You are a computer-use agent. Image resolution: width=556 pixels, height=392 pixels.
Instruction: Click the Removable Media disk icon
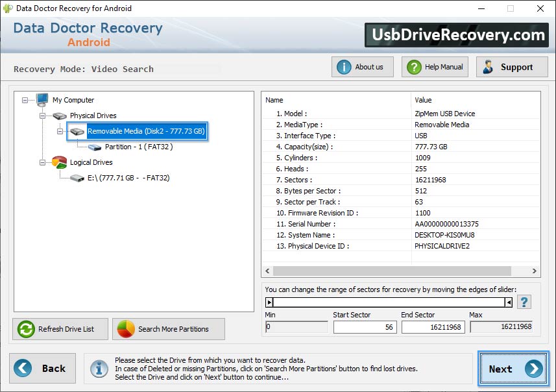pos(77,131)
